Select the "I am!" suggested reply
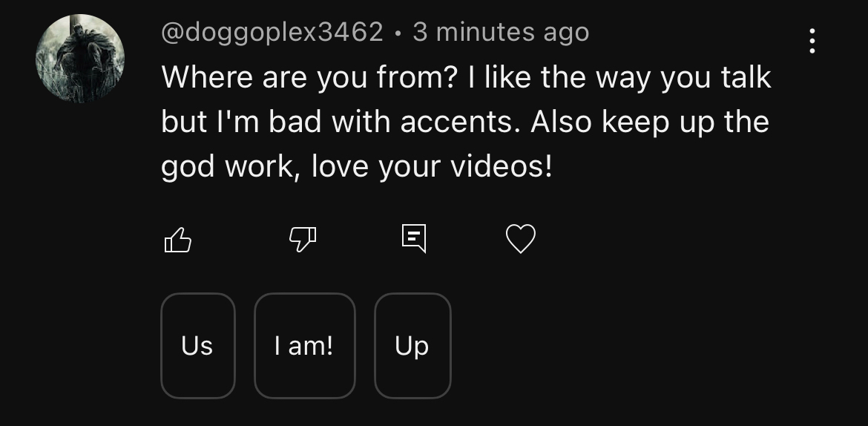Screen dimensions: 868x426 click(304, 346)
